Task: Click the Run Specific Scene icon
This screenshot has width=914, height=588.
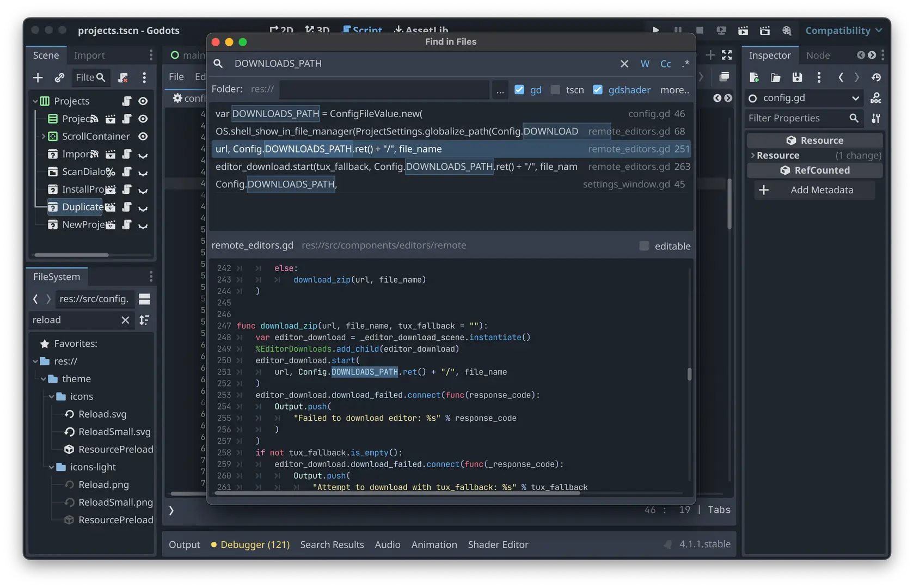Action: tap(765, 30)
